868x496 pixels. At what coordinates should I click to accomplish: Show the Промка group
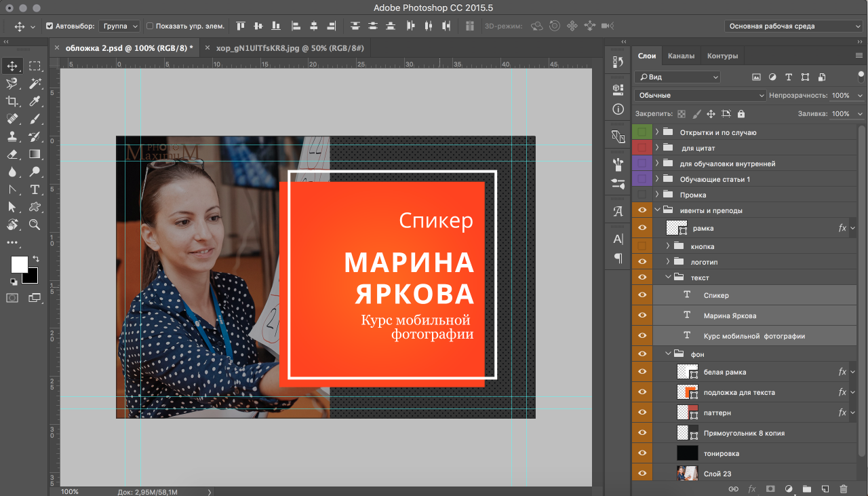click(x=642, y=195)
